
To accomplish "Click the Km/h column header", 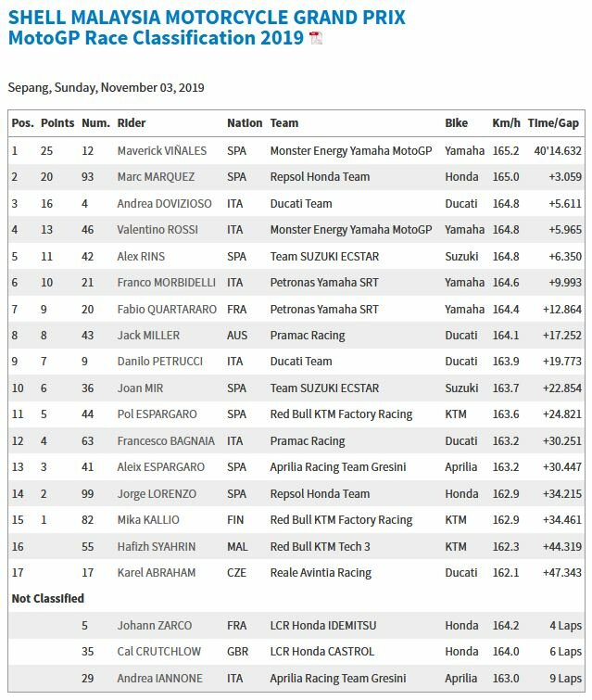I will 507,123.
